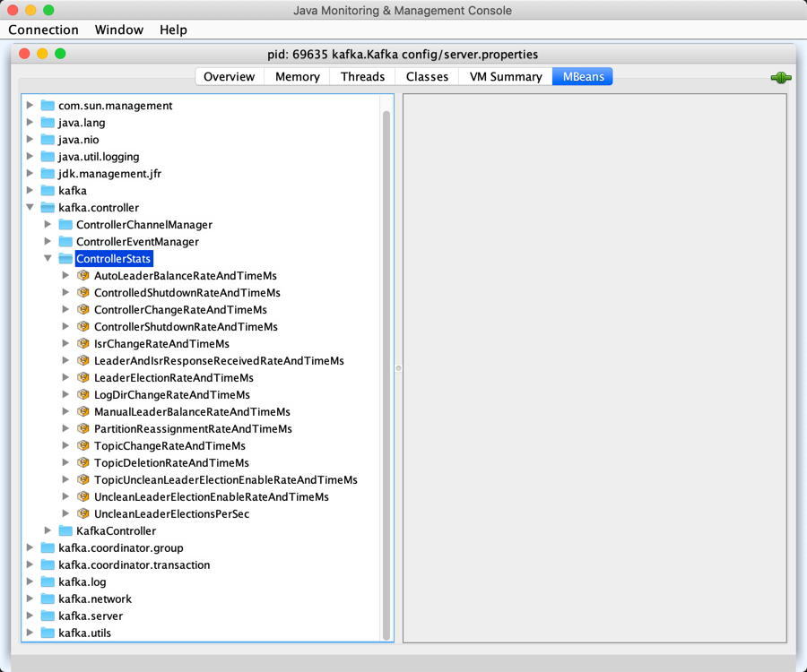Click the kafka.server folder icon
The image size is (807, 672).
click(48, 616)
